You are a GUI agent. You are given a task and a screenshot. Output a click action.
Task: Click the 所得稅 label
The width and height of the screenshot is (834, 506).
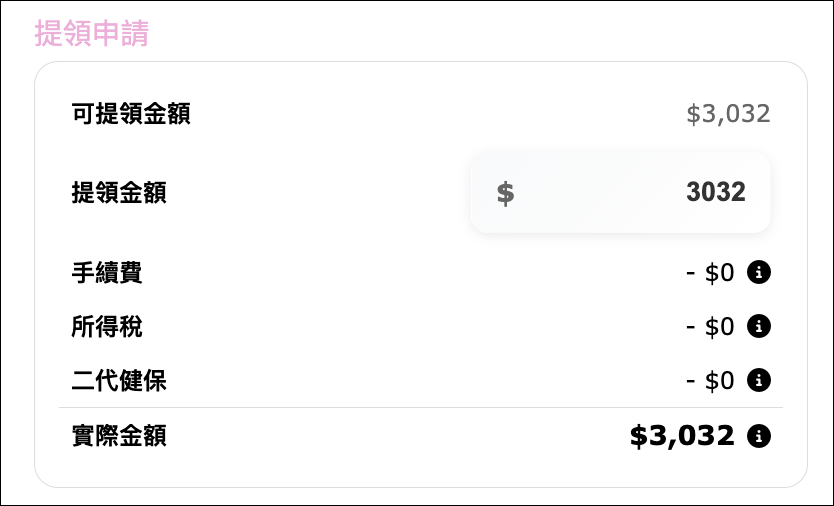(x=107, y=326)
